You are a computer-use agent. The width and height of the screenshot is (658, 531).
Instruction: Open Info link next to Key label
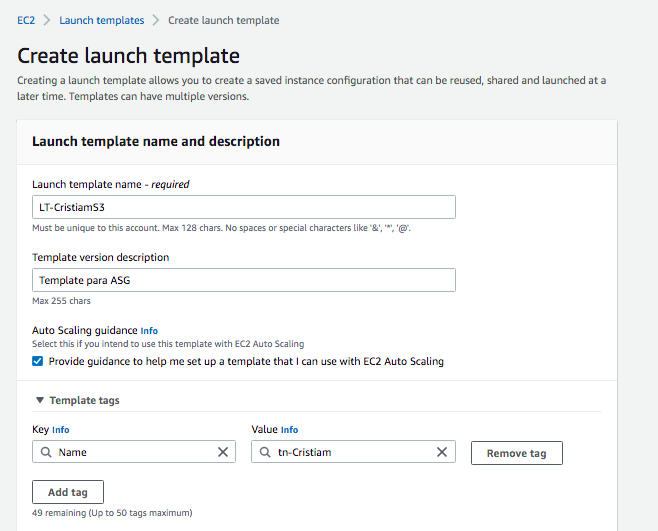[60, 430]
